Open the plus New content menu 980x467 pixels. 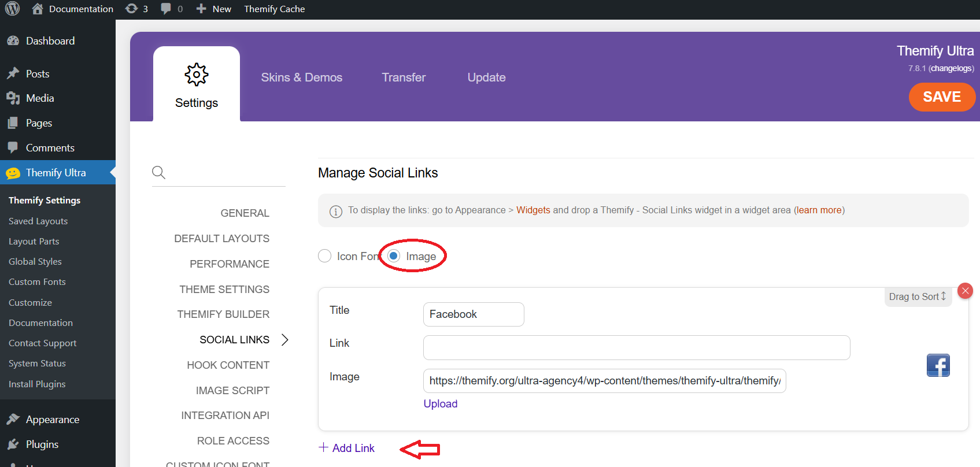pyautogui.click(x=213, y=9)
